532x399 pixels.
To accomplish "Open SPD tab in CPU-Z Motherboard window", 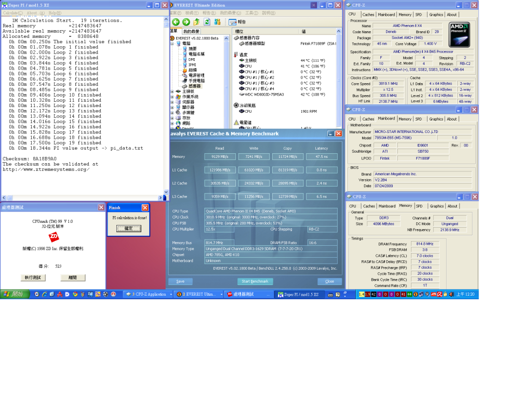I will [419, 119].
